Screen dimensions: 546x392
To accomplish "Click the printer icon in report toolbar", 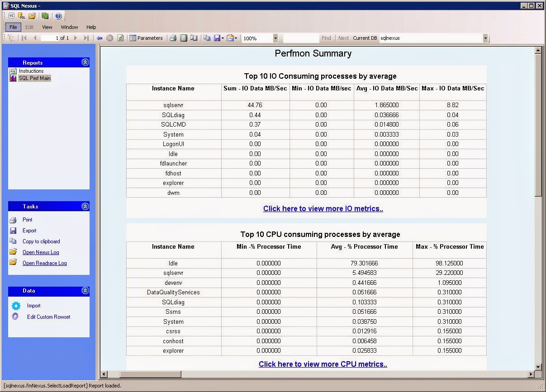I will tap(173, 38).
